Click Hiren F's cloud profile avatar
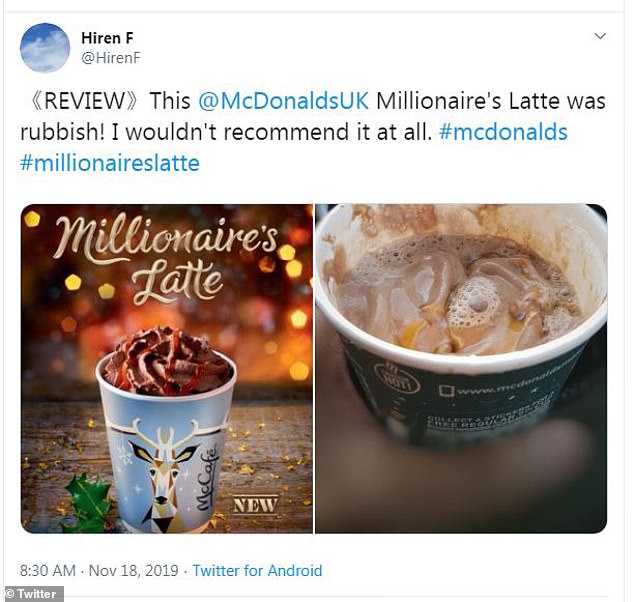Screen dimensions: 634x602 [45, 48]
